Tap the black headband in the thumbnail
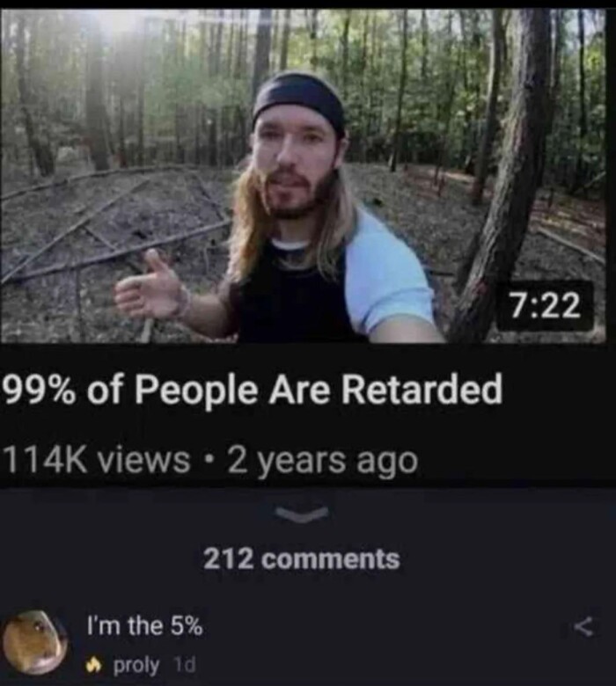The height and width of the screenshot is (686, 616). (x=299, y=100)
